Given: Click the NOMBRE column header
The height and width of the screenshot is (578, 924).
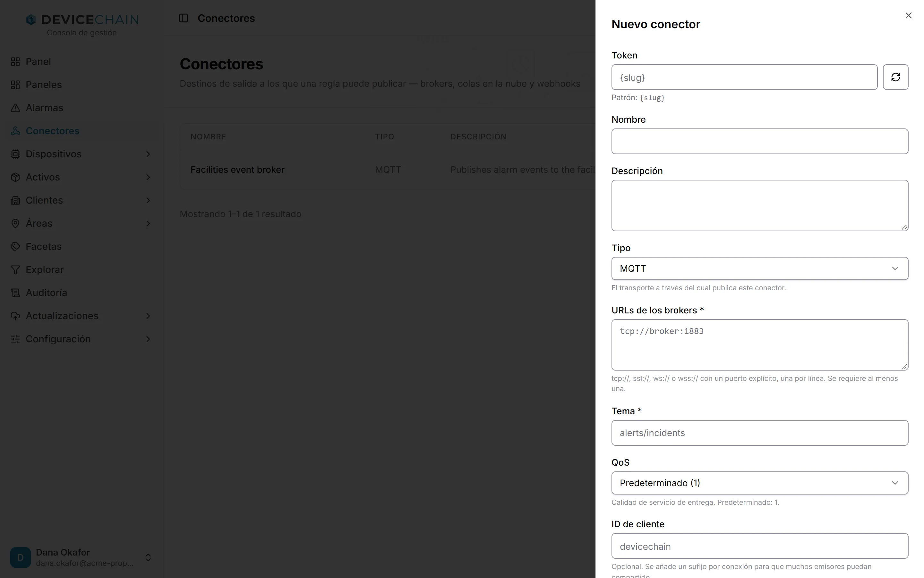Looking at the screenshot, I should pos(208,137).
